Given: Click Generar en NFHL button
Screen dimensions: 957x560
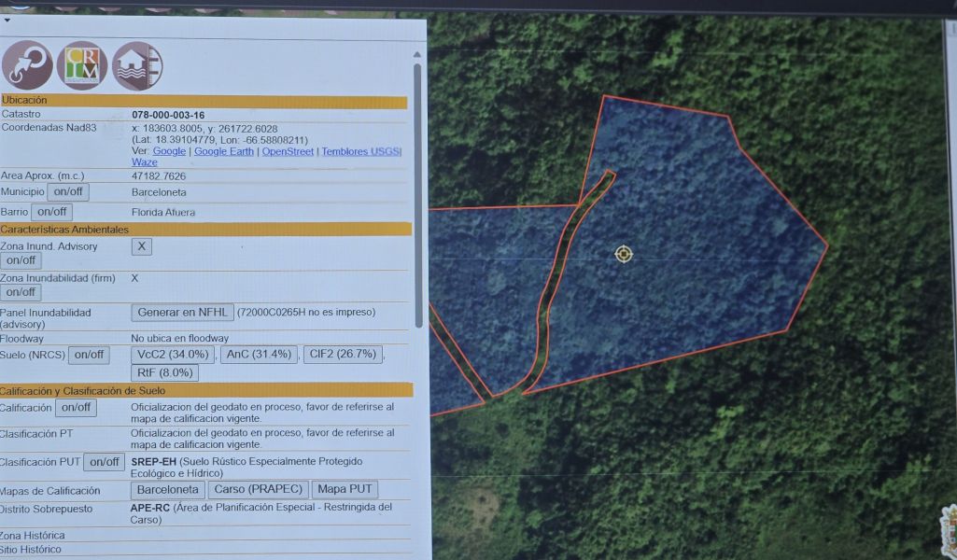Looking at the screenshot, I should 182,313.
